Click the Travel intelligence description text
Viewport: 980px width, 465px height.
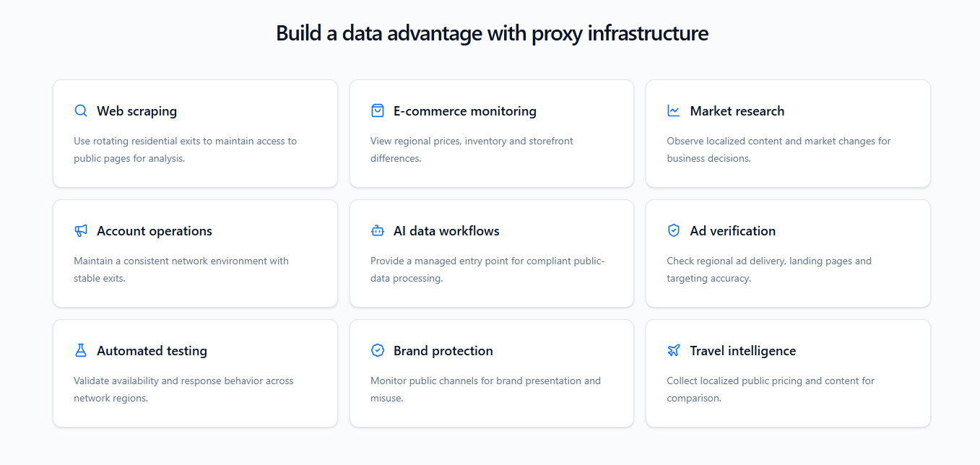[771, 389]
